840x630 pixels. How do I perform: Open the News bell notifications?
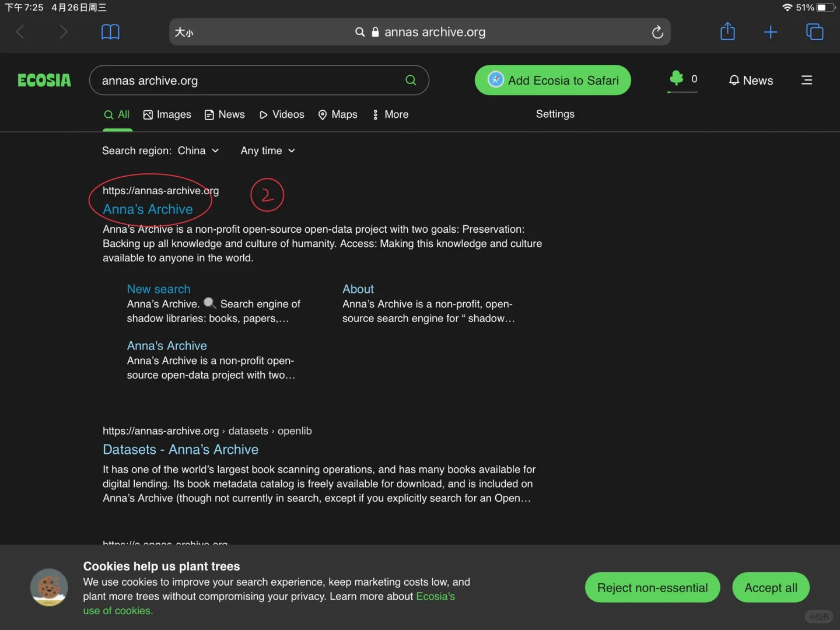pos(751,80)
